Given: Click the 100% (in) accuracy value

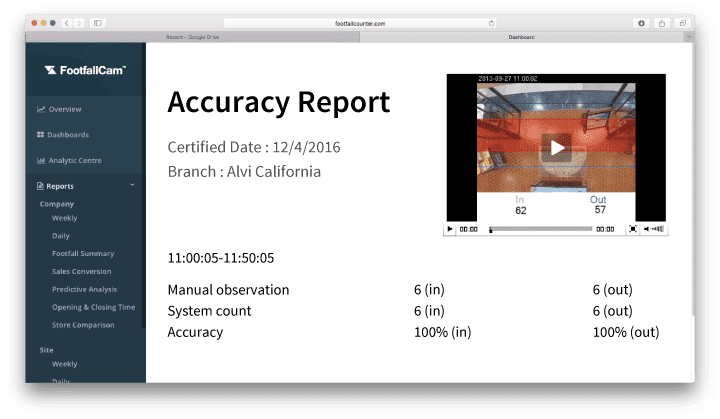Looking at the screenshot, I should point(443,332).
